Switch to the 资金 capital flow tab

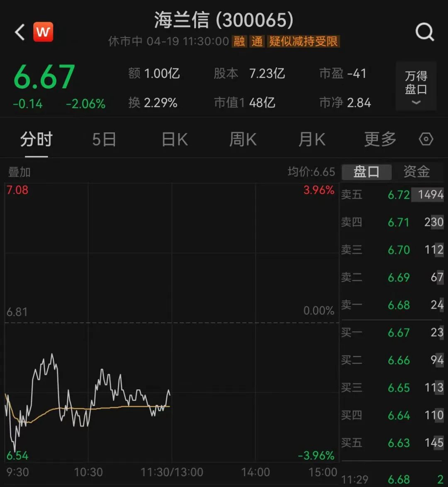coord(416,172)
